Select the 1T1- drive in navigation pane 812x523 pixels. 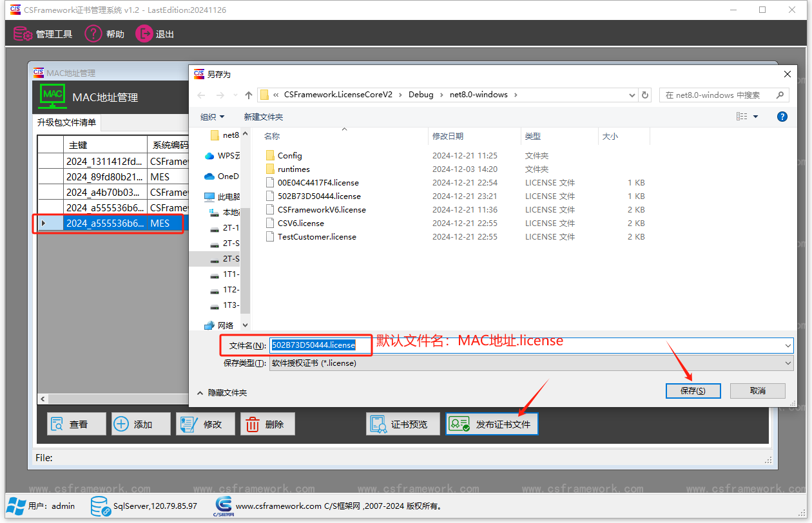click(x=225, y=274)
